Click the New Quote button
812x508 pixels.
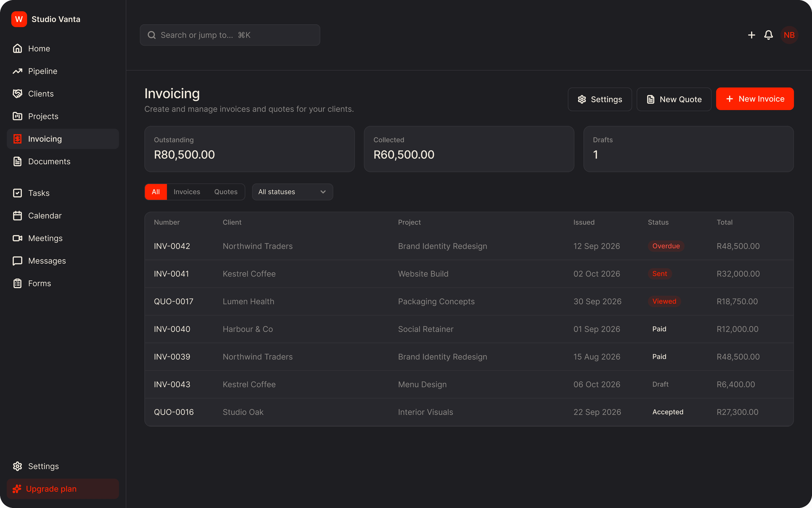click(x=674, y=99)
